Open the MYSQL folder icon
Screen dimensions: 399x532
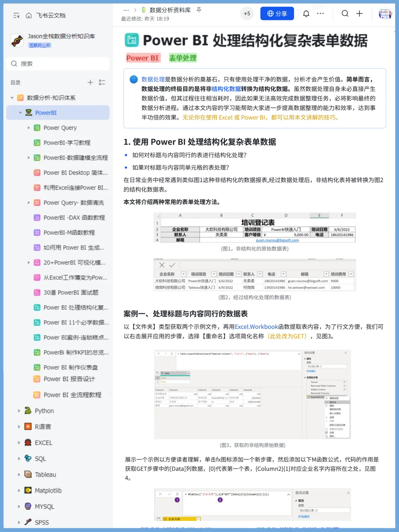tap(28, 506)
